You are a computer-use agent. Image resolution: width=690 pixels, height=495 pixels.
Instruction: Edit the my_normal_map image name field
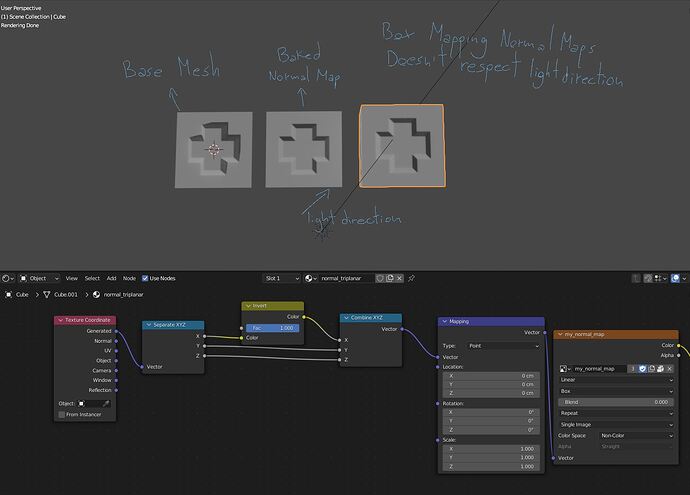[x=599, y=369]
